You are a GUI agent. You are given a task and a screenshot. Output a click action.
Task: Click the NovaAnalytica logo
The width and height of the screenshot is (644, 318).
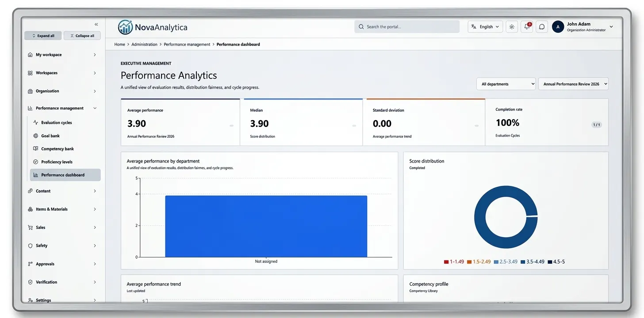[x=153, y=27]
